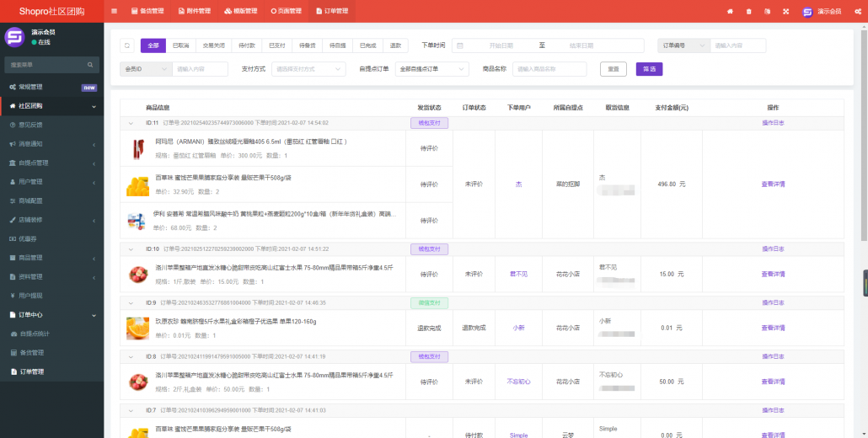The width and height of the screenshot is (868, 438).
Task: Click the search icon in sidebar search box
Action: pos(90,64)
